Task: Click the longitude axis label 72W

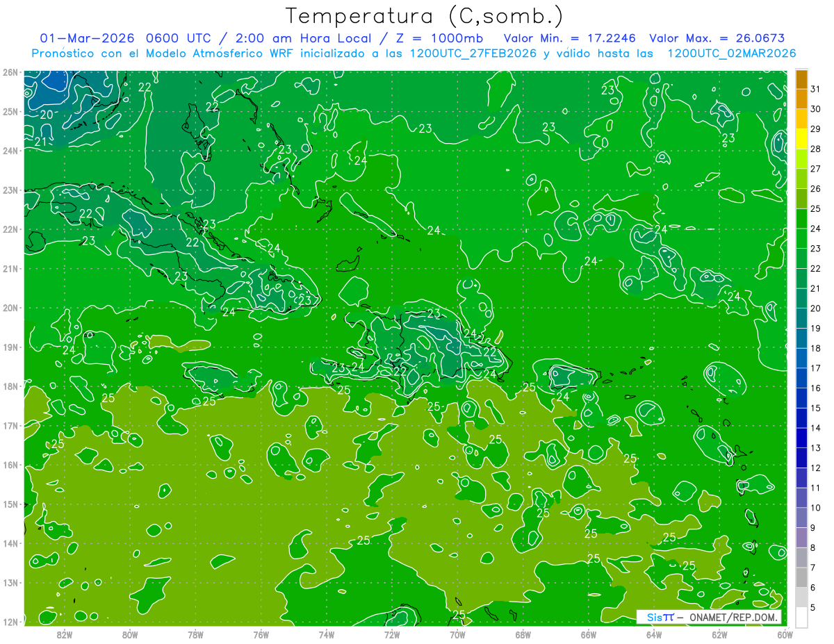Action: pos(391,634)
